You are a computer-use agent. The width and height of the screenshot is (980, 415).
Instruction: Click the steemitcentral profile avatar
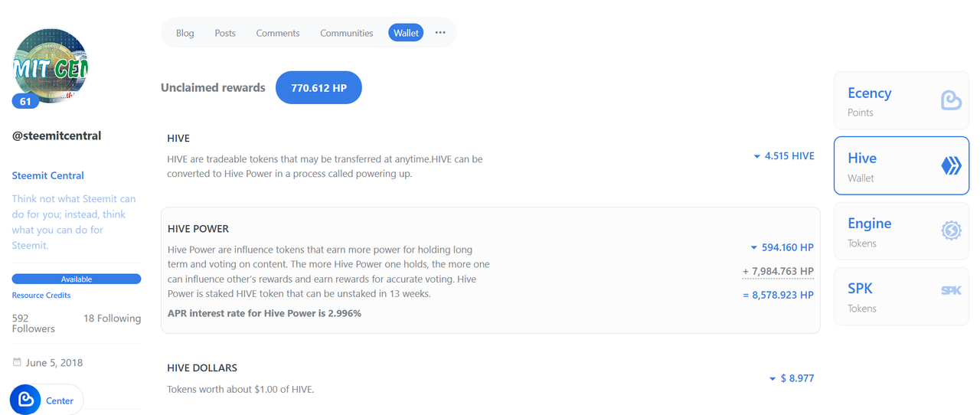point(51,67)
